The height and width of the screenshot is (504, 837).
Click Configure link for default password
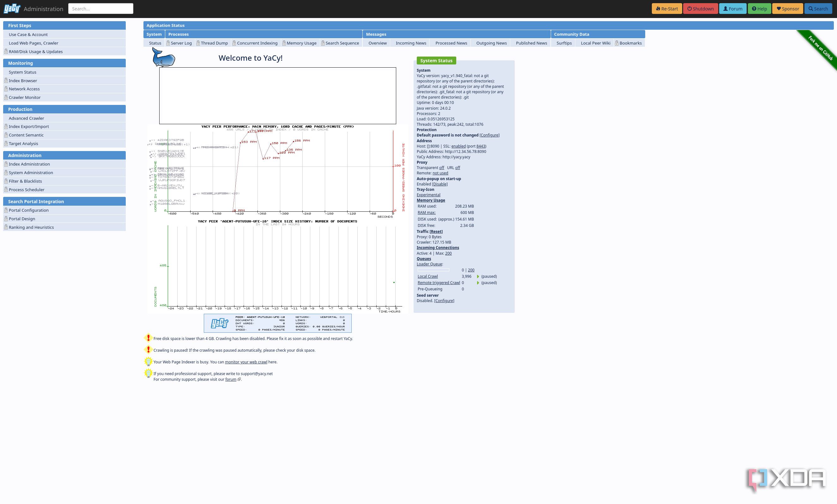coord(489,135)
